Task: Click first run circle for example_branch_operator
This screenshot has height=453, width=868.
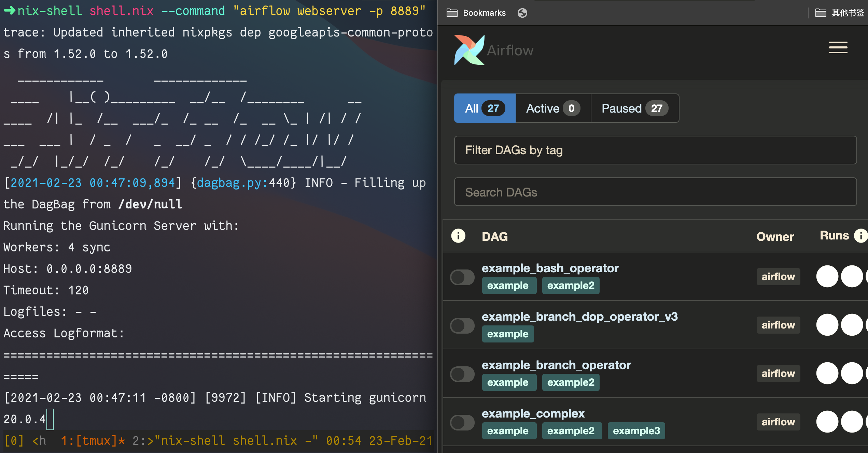Action: 827,373
